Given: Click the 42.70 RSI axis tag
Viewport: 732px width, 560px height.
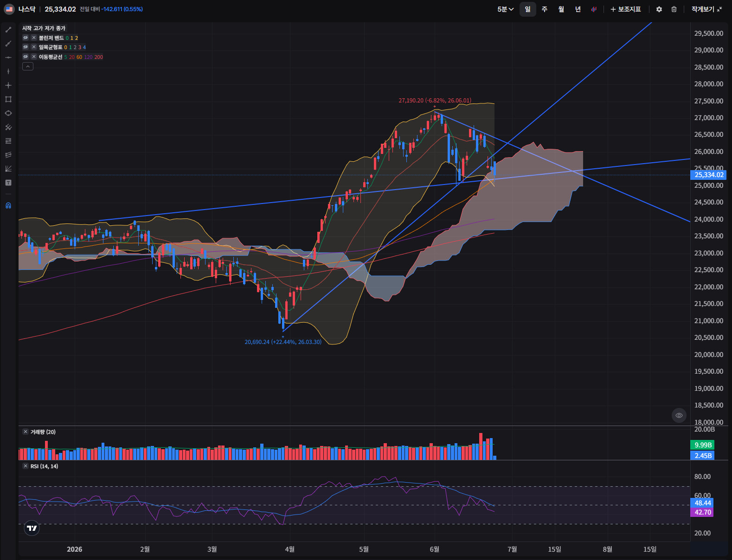Looking at the screenshot, I should point(702,512).
